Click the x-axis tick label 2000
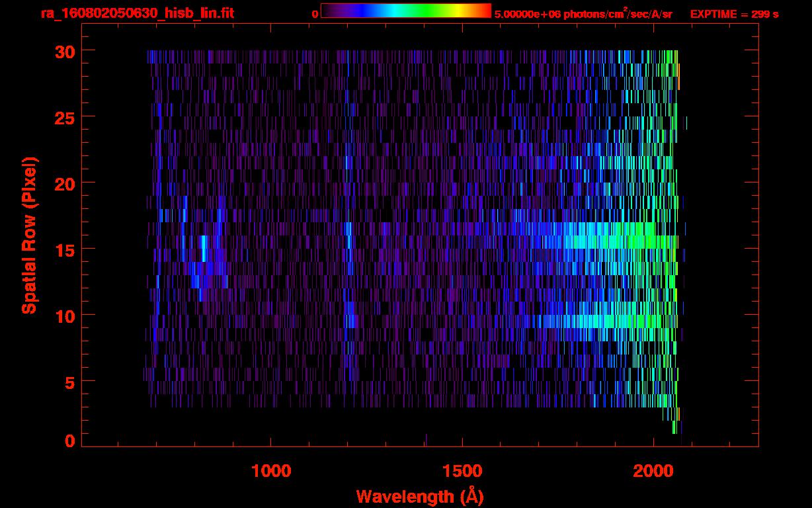The height and width of the screenshot is (508, 812). click(653, 470)
